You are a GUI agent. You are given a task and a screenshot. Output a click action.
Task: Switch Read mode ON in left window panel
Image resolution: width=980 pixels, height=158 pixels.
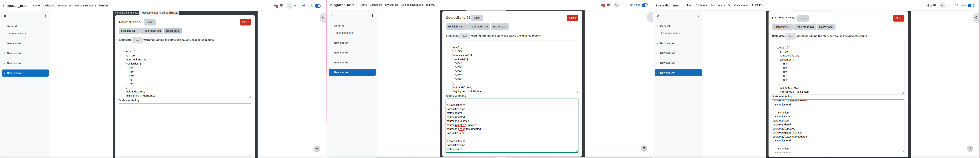pos(151,31)
